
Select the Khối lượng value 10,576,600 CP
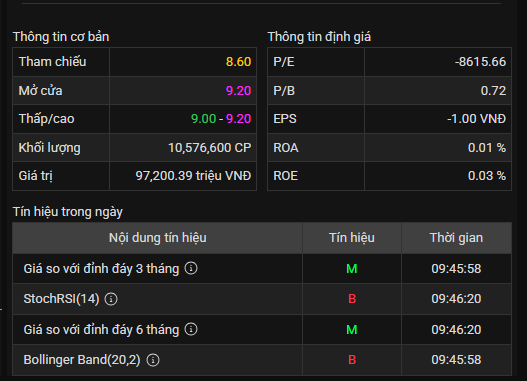(210, 148)
